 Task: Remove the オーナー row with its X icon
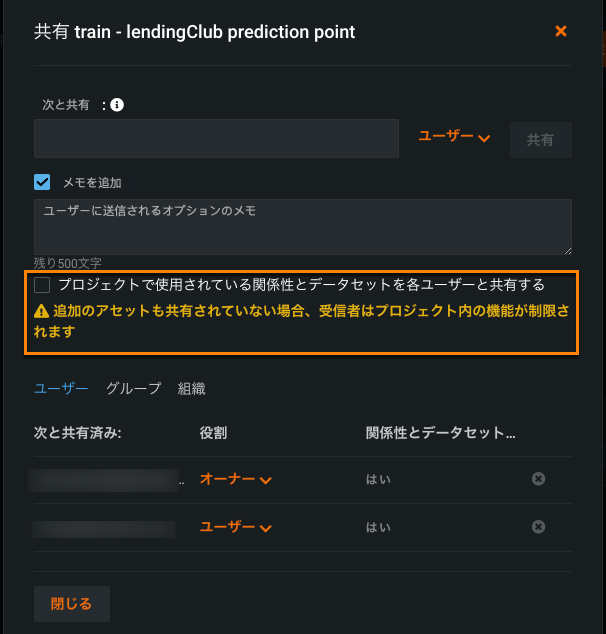pyautogui.click(x=538, y=479)
